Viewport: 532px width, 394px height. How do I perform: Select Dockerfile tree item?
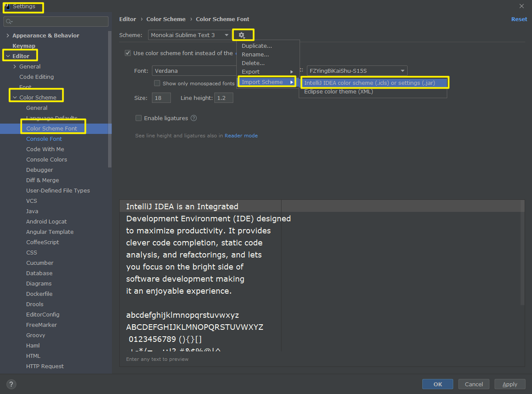(39, 294)
